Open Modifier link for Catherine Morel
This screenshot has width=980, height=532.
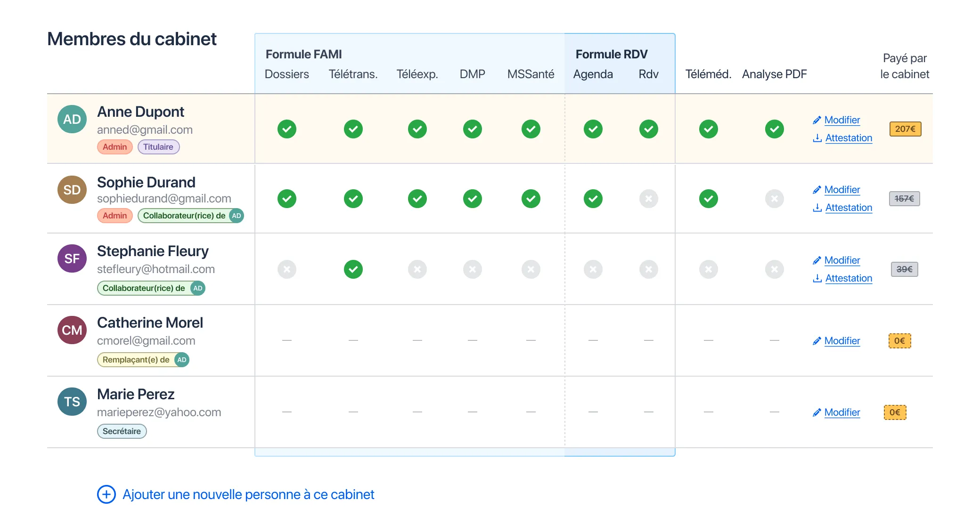842,341
